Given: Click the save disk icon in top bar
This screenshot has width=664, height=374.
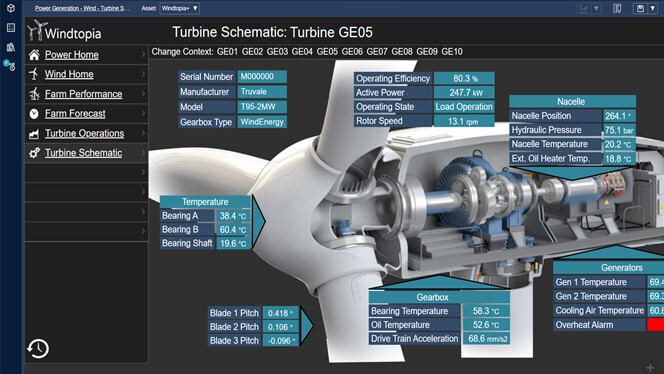Looking at the screenshot, I should point(640,8).
